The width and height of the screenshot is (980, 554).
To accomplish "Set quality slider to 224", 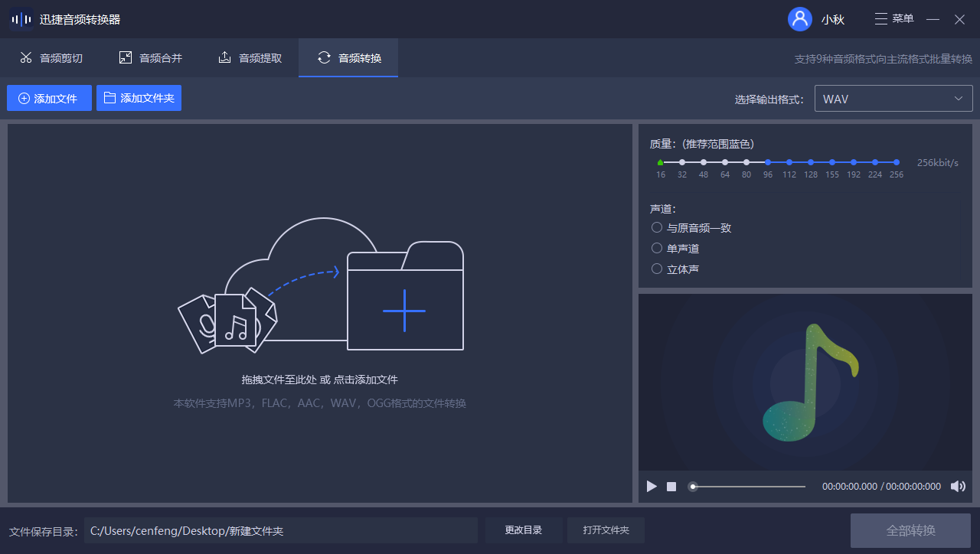I will (875, 162).
